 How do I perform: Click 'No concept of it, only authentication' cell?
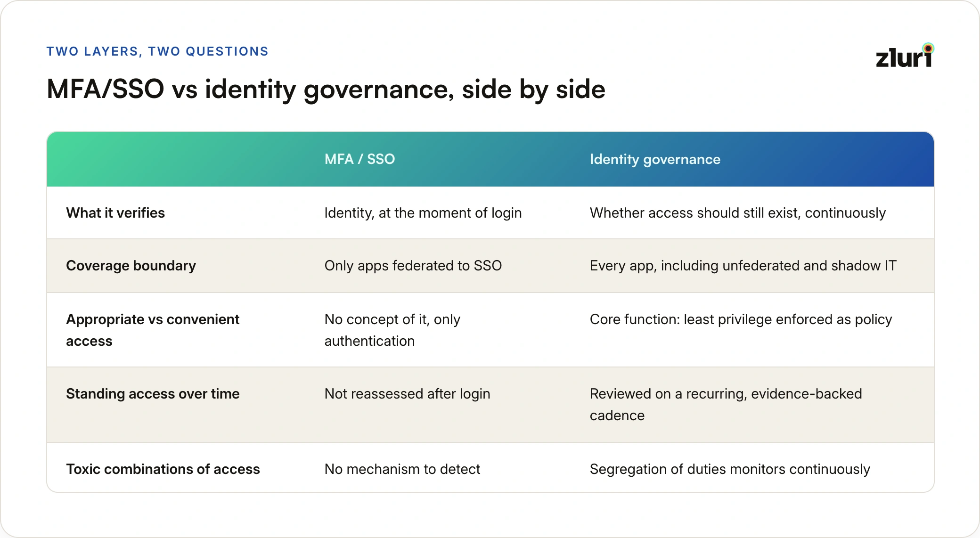click(x=392, y=330)
